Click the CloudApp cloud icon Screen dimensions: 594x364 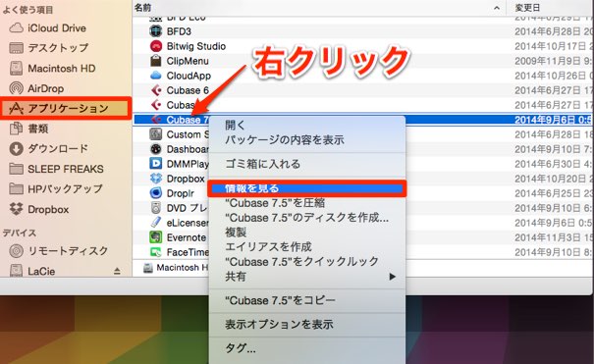tap(156, 76)
